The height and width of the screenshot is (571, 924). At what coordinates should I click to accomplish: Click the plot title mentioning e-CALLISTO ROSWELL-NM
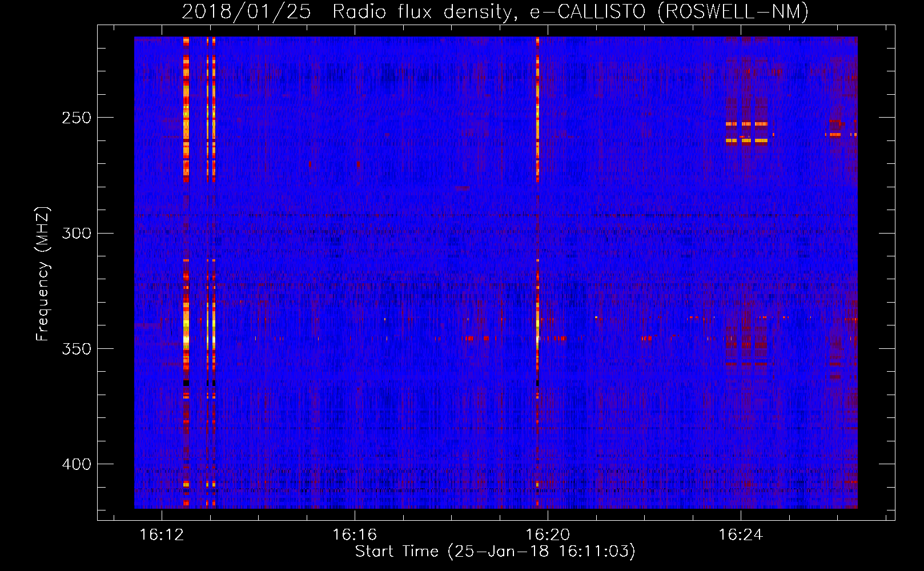(495, 11)
